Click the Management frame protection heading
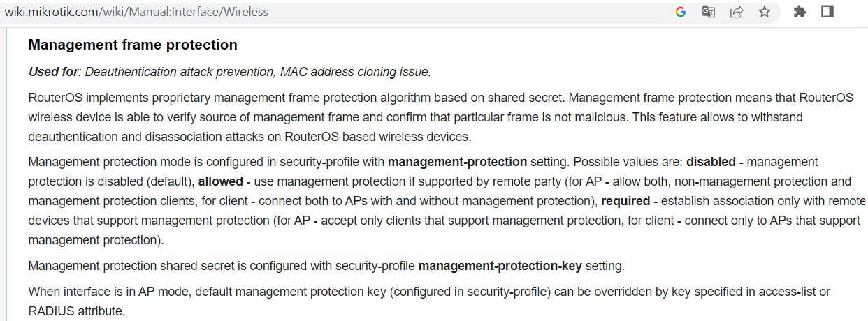The height and width of the screenshot is (321, 868). [x=133, y=45]
